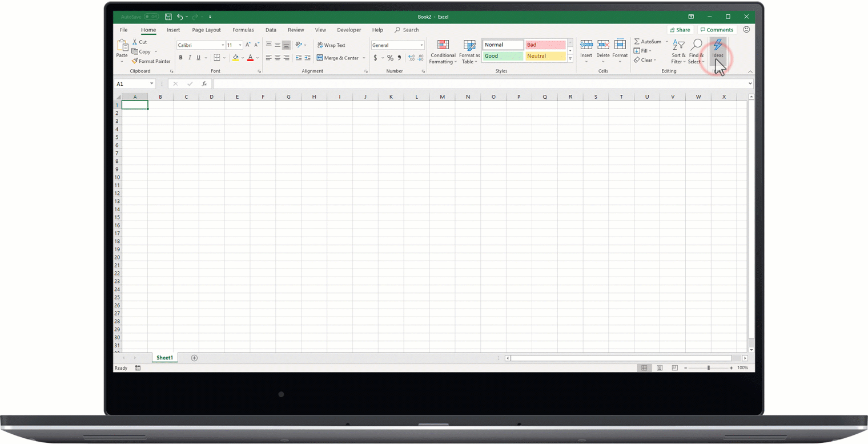Decrease font size with the smaller A
Viewport: 868px width, 444px height.
point(256,45)
